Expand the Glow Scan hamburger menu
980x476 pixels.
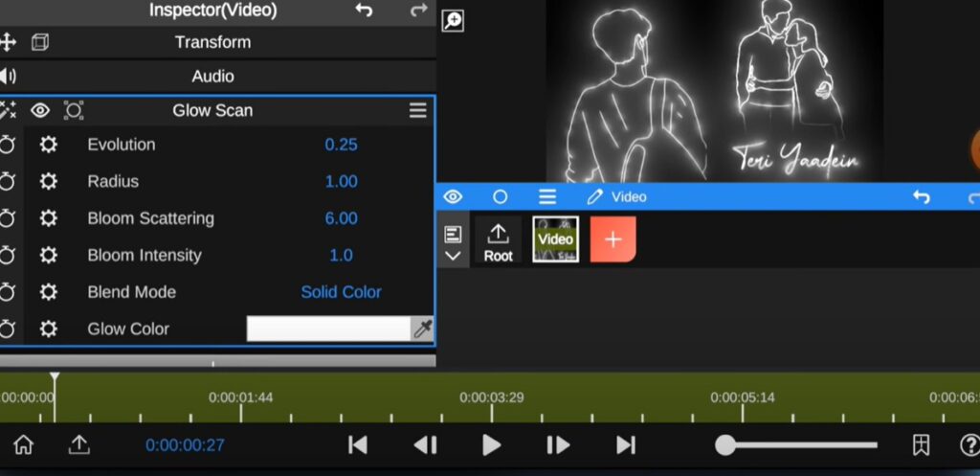pyautogui.click(x=418, y=110)
